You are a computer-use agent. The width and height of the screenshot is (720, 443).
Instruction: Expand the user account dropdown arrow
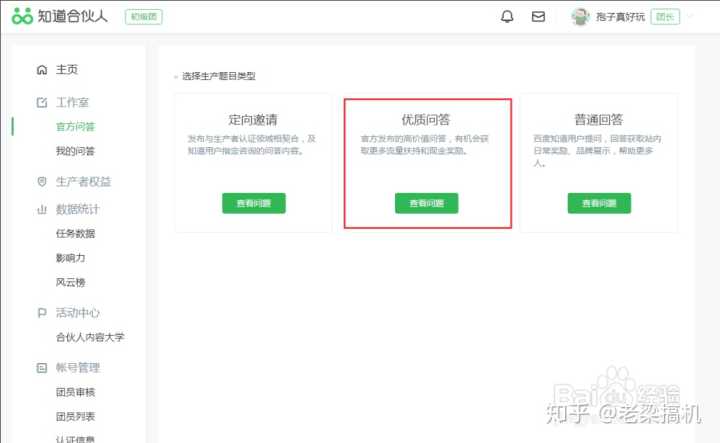click(690, 17)
